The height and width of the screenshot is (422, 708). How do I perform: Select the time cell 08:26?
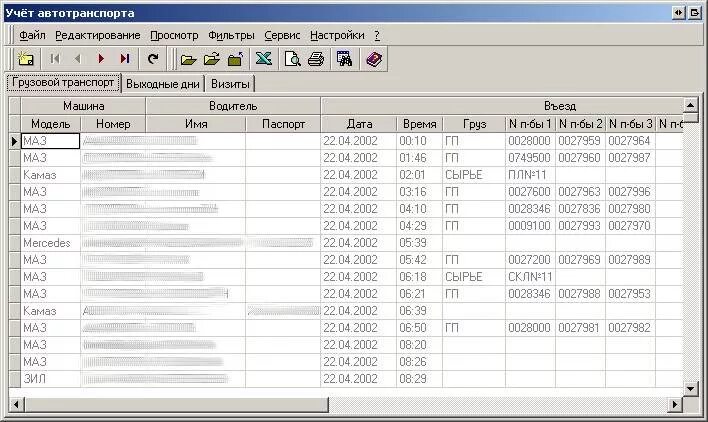click(x=419, y=362)
